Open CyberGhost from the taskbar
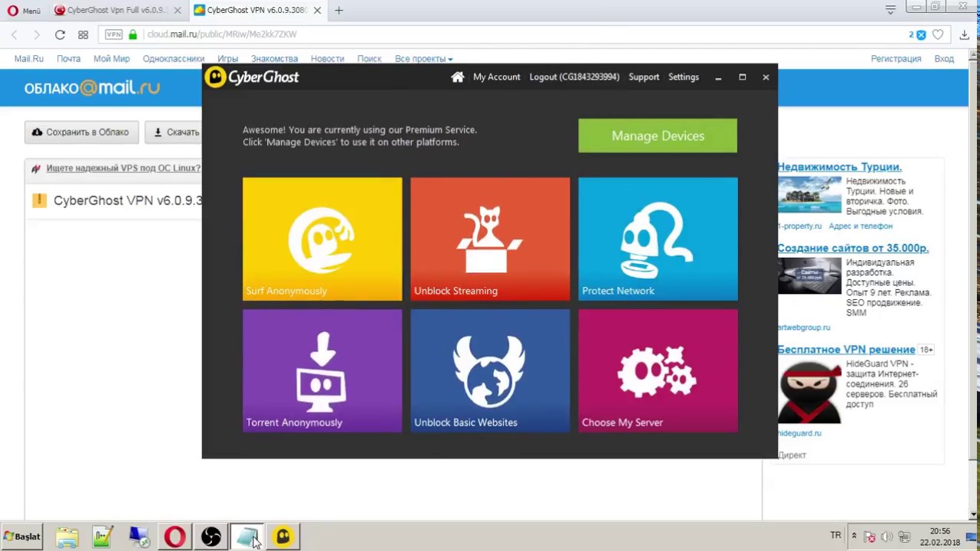The height and width of the screenshot is (551, 980). coord(283,537)
